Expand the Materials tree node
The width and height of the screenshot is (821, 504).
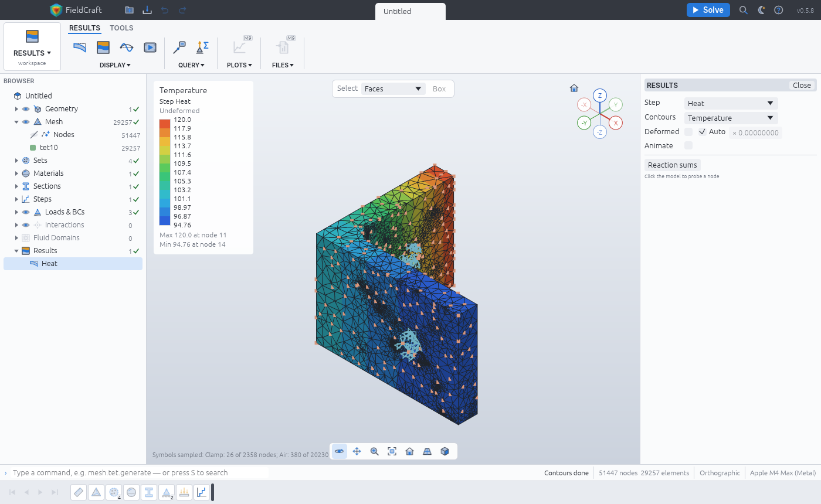[17, 173]
